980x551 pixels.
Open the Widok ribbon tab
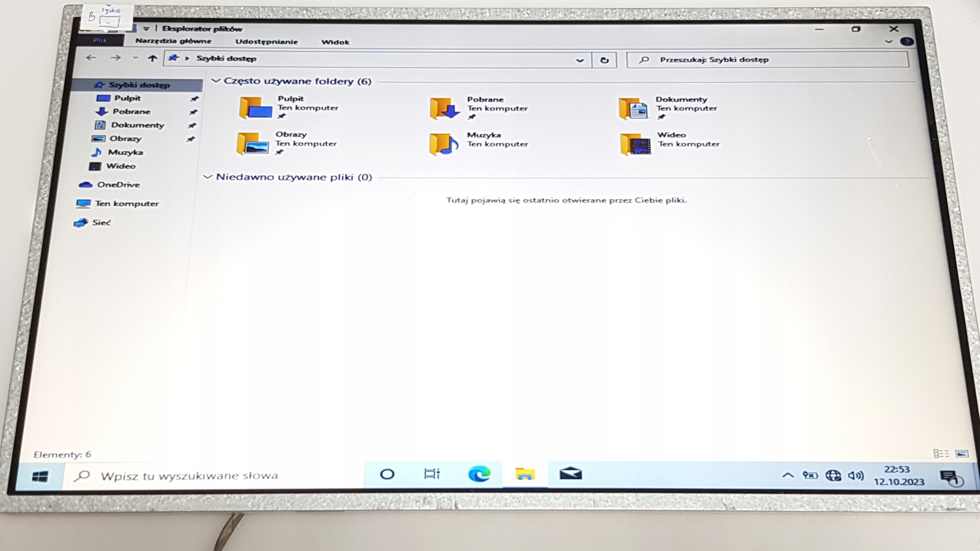point(335,42)
